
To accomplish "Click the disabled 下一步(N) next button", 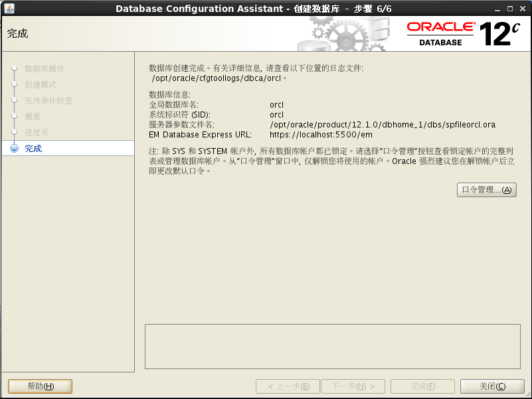I will 353,386.
